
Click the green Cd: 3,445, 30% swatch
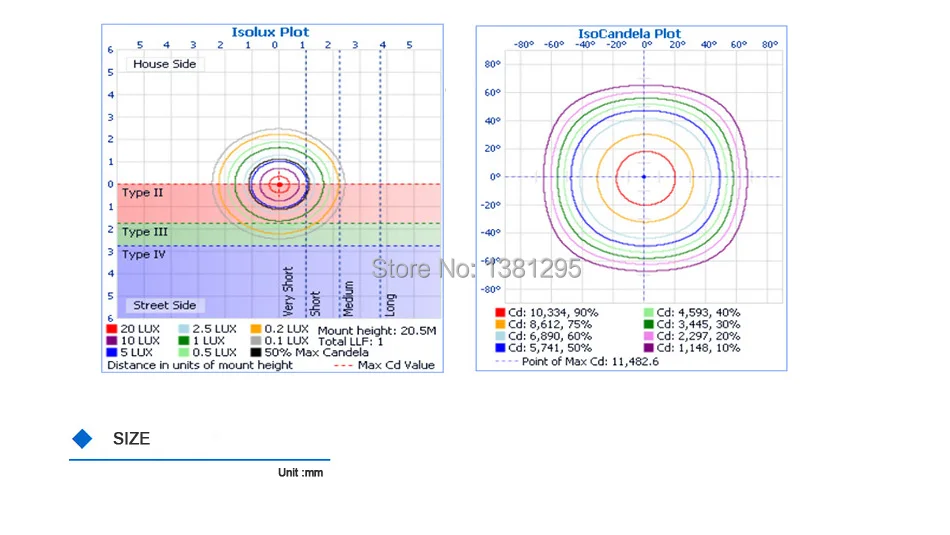648,324
